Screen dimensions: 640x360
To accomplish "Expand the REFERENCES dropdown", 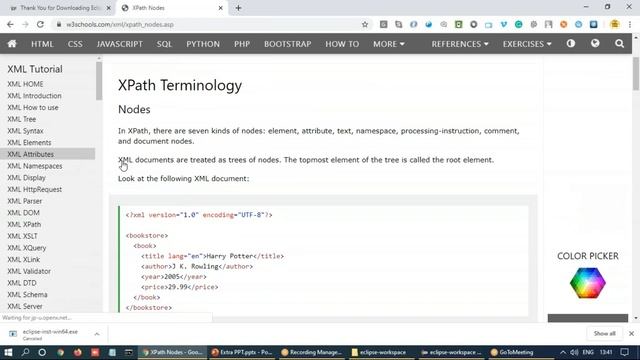I will tap(460, 44).
